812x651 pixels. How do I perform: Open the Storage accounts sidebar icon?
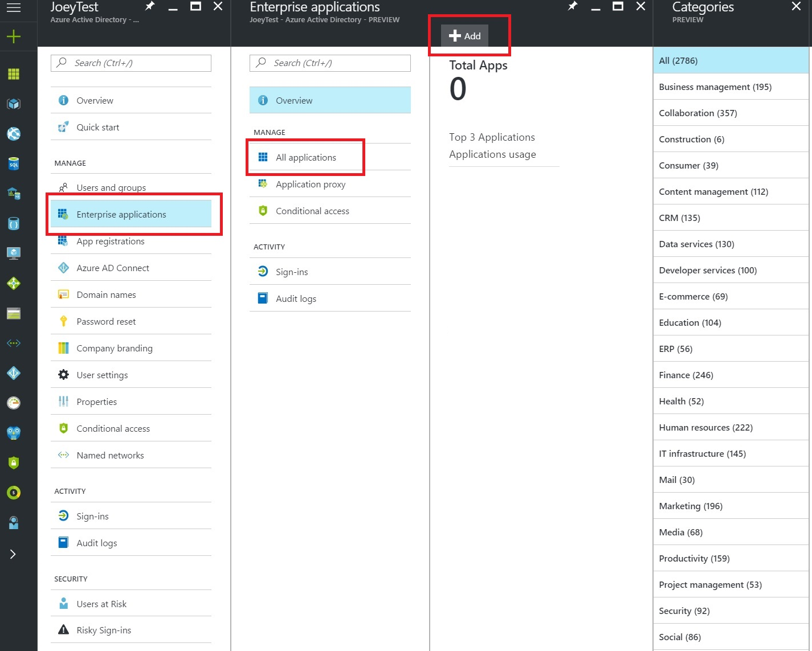click(14, 313)
